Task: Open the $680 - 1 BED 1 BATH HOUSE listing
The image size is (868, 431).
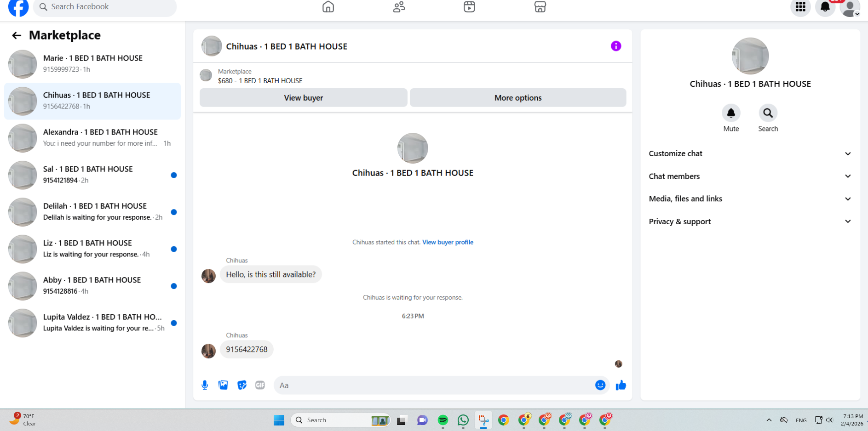Action: click(x=260, y=81)
